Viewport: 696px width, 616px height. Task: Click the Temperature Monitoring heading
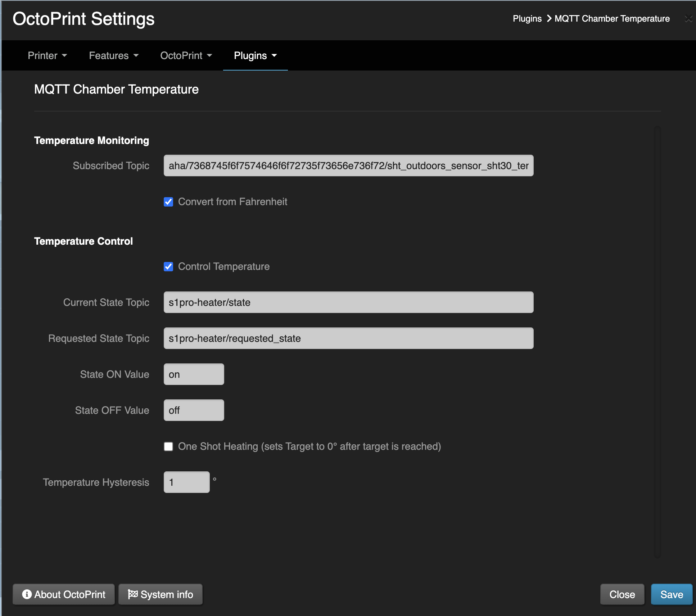coord(92,140)
